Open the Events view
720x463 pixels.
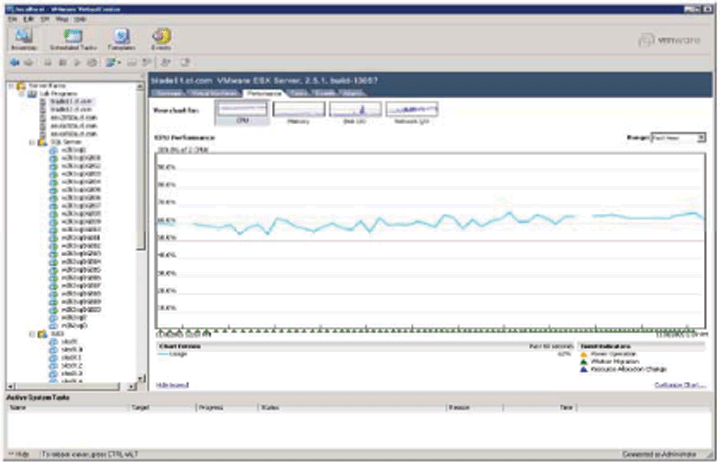pos(161,39)
